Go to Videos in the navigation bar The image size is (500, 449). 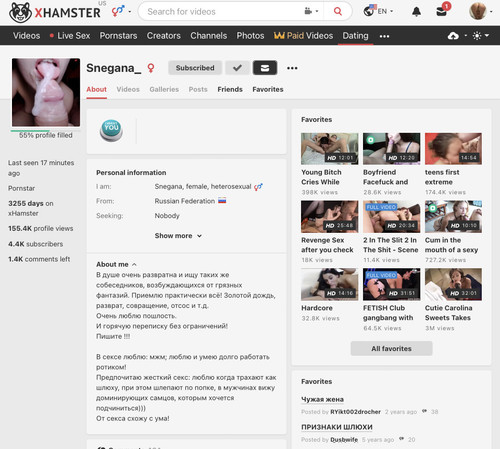pos(26,36)
